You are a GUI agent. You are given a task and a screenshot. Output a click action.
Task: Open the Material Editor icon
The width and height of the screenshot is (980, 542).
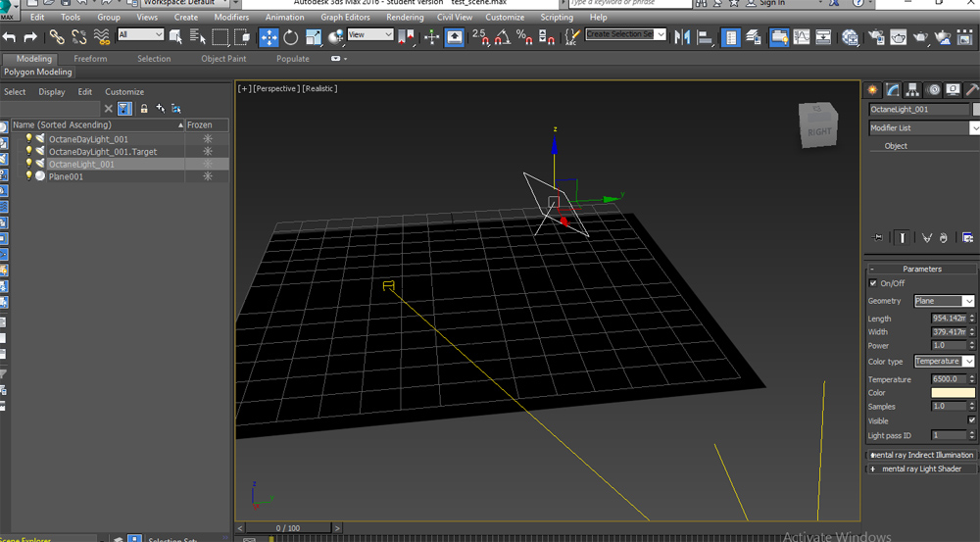pyautogui.click(x=850, y=37)
